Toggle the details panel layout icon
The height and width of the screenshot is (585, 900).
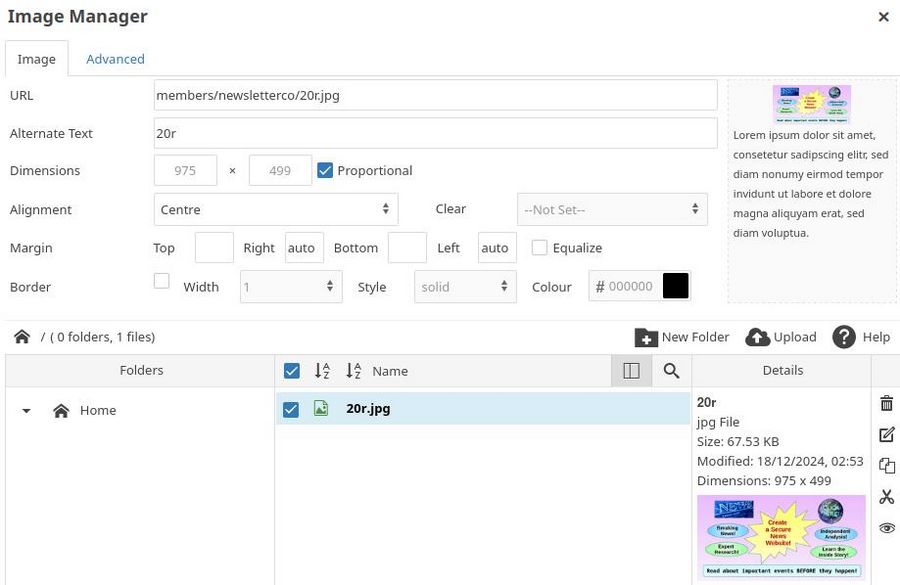click(x=631, y=371)
